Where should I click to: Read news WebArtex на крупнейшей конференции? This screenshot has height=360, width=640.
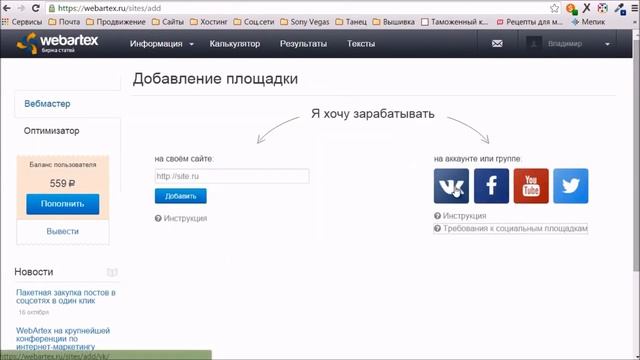click(63, 339)
